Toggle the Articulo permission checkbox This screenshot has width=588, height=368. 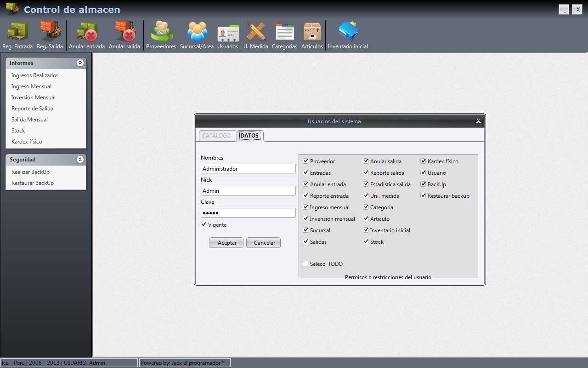pyautogui.click(x=366, y=218)
